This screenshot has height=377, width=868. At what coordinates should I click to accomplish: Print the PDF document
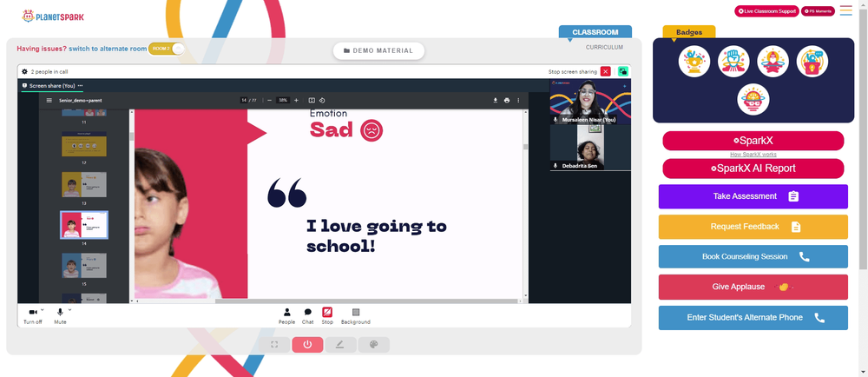tap(507, 100)
